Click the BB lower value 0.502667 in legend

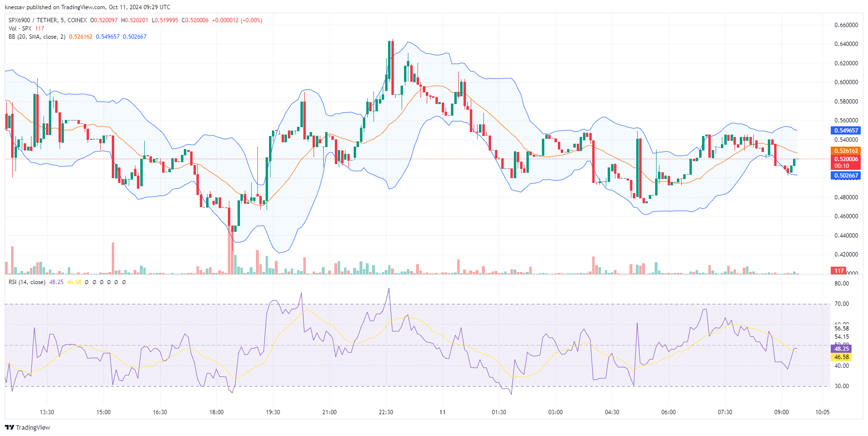[x=135, y=37]
